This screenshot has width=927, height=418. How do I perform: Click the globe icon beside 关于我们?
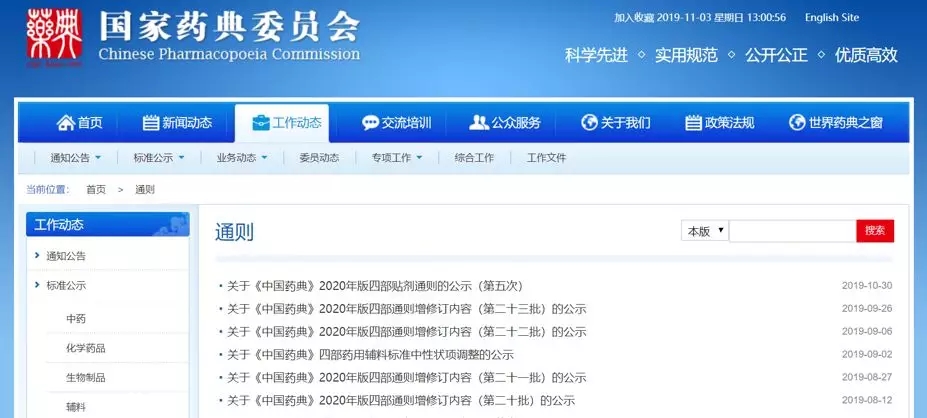point(589,123)
